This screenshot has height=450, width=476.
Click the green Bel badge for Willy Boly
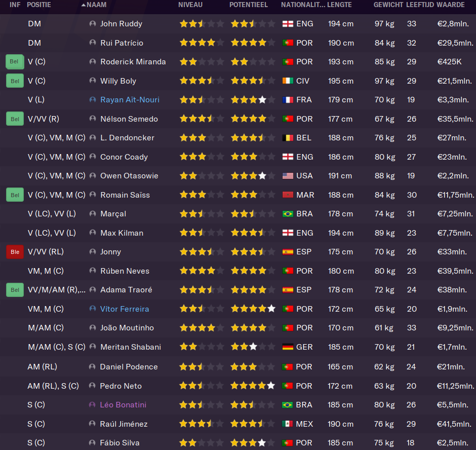[x=15, y=81]
